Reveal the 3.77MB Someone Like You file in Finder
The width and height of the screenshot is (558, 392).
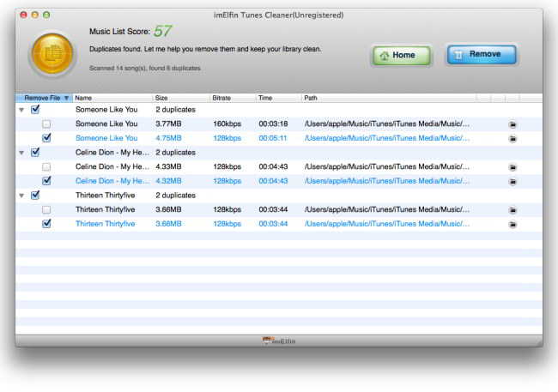513,124
